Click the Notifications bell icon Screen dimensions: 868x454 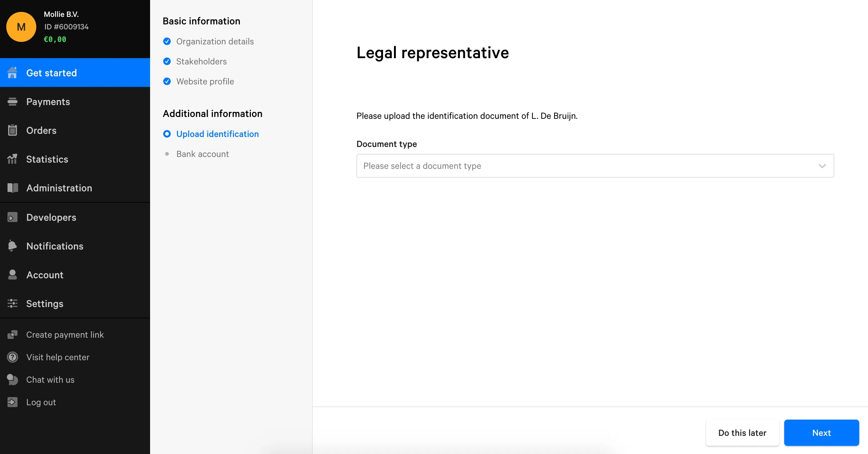(x=13, y=246)
